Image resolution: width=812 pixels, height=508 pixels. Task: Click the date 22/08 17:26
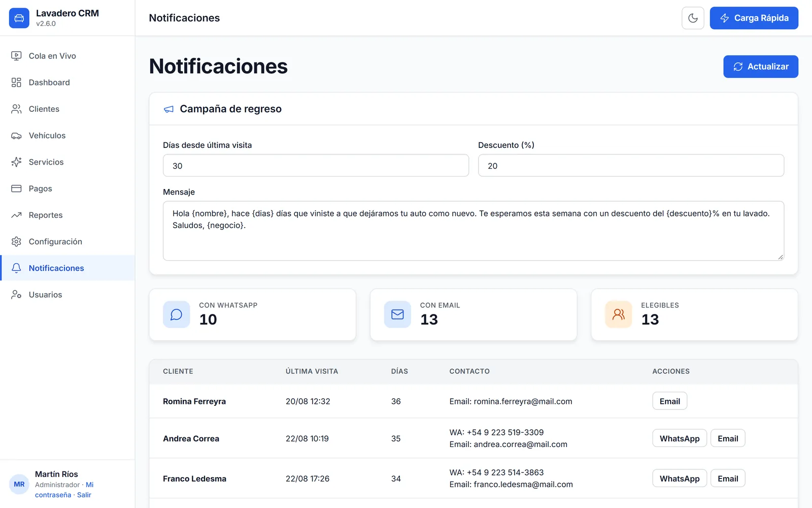click(x=308, y=479)
